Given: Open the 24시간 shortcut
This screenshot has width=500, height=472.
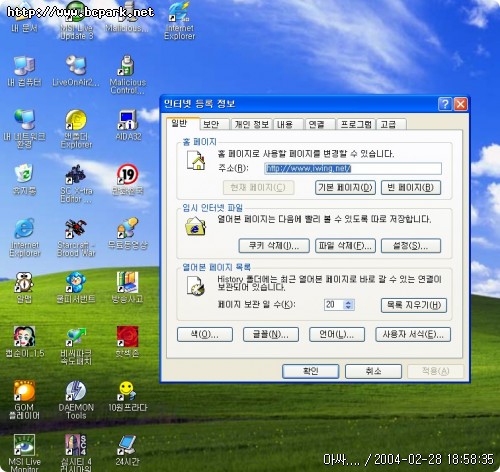Looking at the screenshot, I should pyautogui.click(x=127, y=450).
